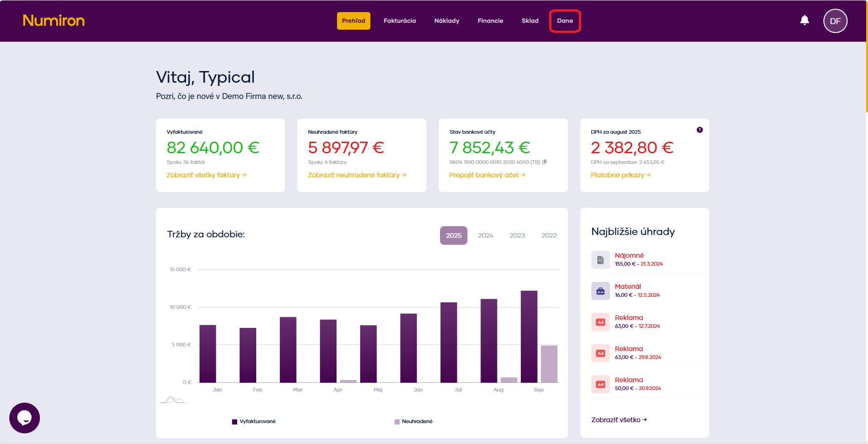This screenshot has height=444, width=868.
Task: Open the DF user avatar menu
Action: click(835, 21)
